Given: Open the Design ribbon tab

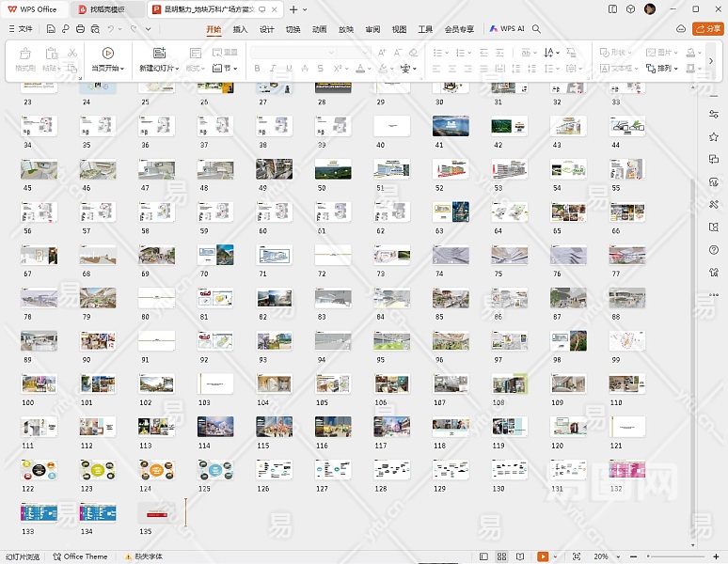Looking at the screenshot, I should 266,29.
